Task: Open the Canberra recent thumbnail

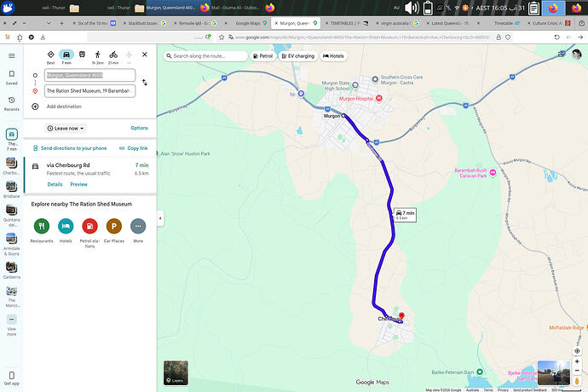Action: [x=11, y=267]
